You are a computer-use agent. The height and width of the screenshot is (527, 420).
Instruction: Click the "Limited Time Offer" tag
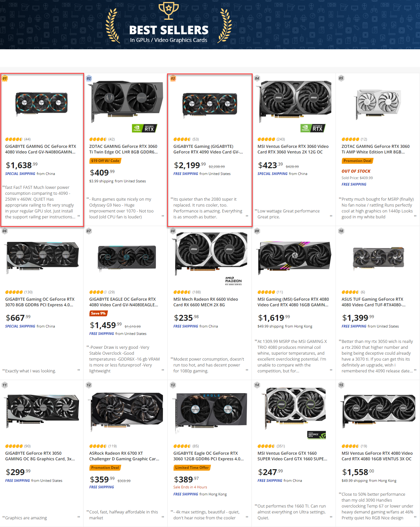pyautogui.click(x=192, y=467)
